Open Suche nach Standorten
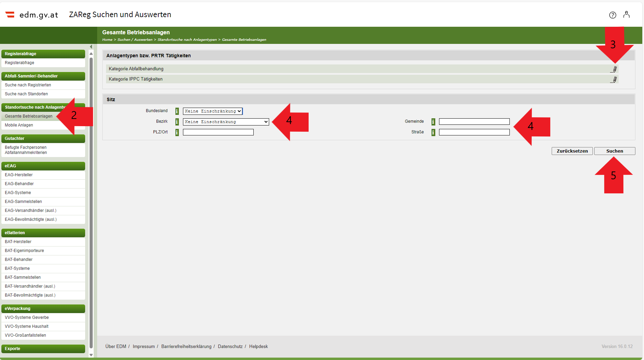Image resolution: width=644 pixels, height=360 pixels. [x=43, y=94]
